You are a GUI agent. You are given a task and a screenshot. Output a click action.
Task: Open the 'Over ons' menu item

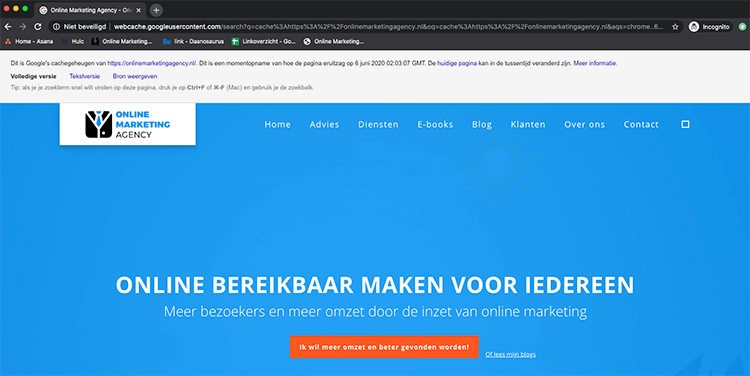click(x=585, y=124)
